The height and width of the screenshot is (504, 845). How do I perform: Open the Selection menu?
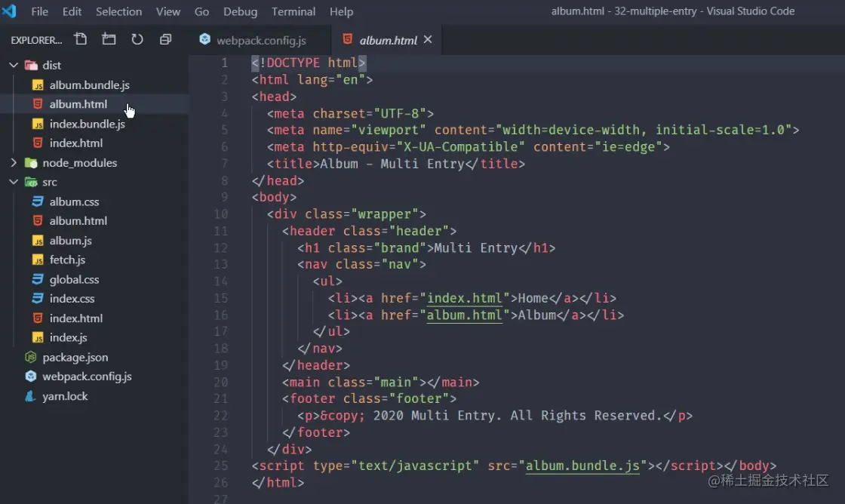118,11
